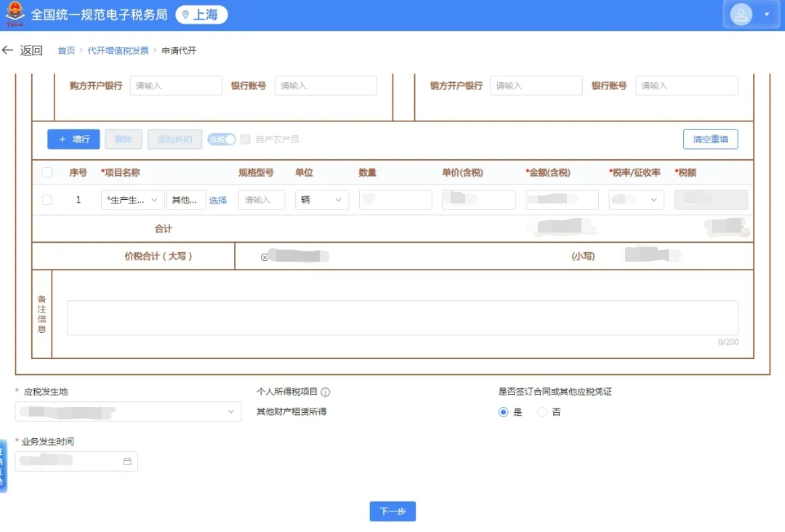Open the 税率/征收率 dropdown

click(636, 200)
